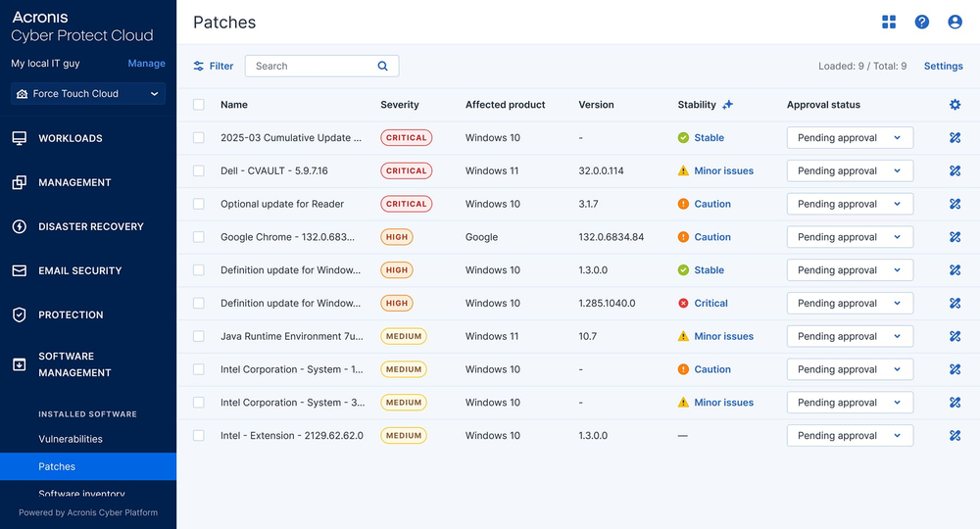Check the Dell - CVAULT row checkbox

[x=199, y=171]
